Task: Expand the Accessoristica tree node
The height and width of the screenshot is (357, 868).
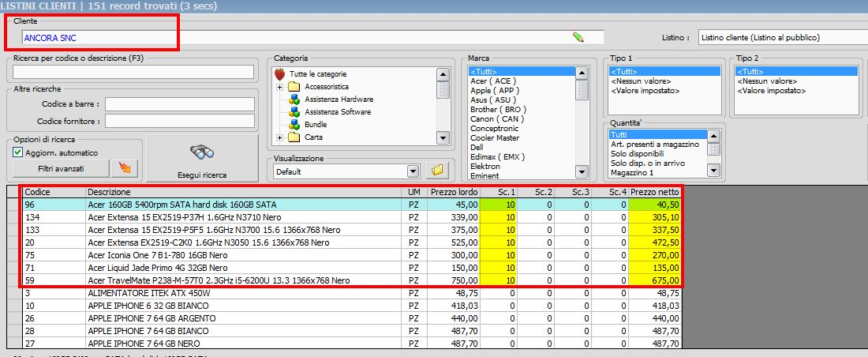Action: point(279,87)
